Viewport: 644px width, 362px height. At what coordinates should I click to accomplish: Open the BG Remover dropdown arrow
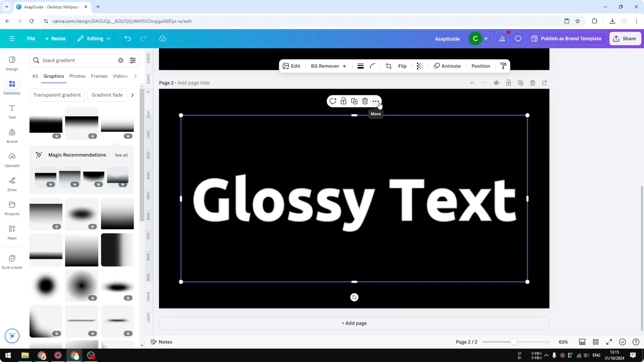[x=345, y=66]
